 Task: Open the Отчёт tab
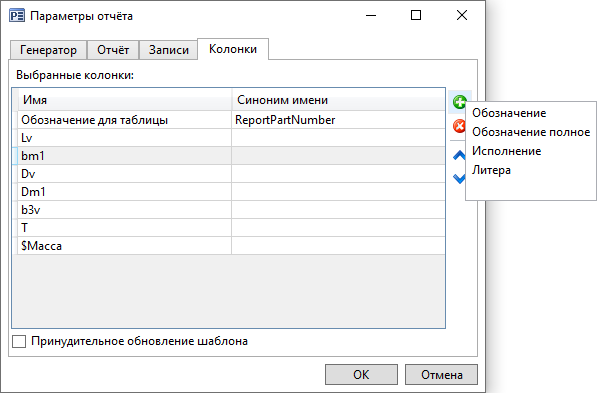click(113, 50)
